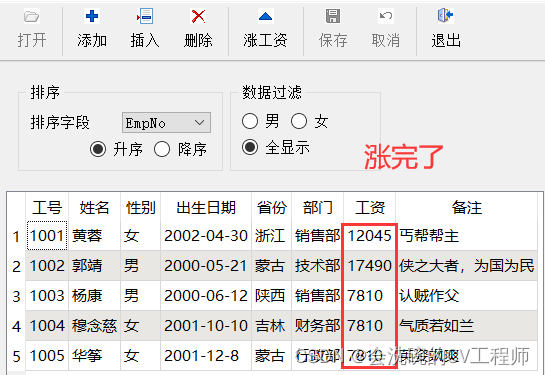
Task: Click the Raise Salary (涨工资) triangle icon
Action: point(266,16)
